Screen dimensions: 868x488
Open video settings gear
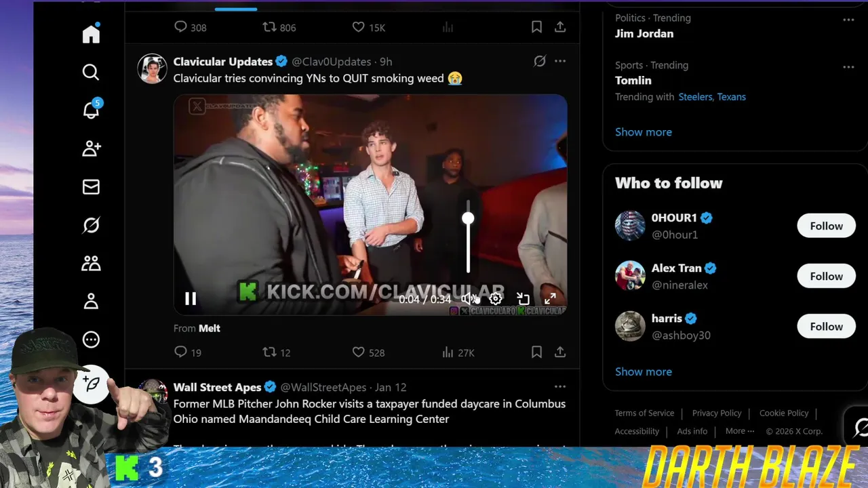[x=496, y=298]
